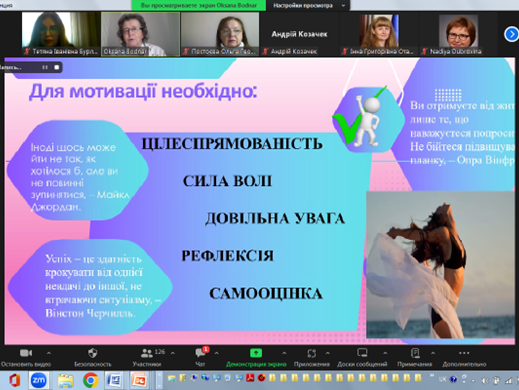The image size is (519, 390).
Task: Click the Майкл Джордан quote bubble
Action: (x=77, y=170)
